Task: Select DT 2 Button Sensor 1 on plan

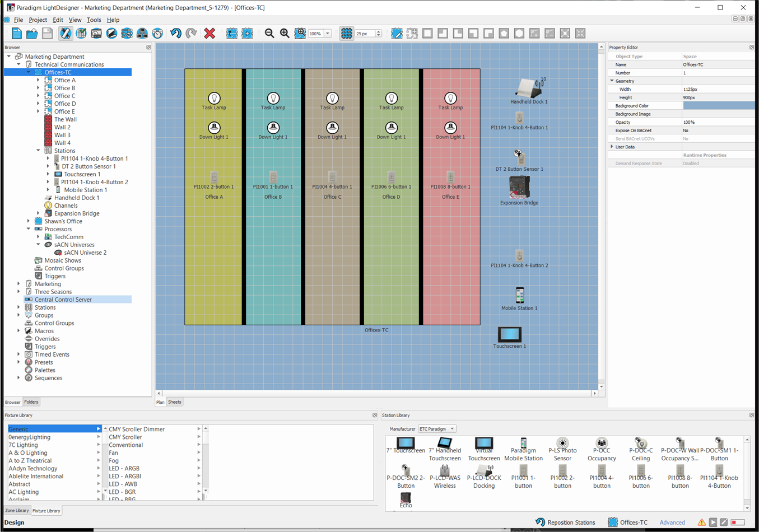Action: [x=519, y=157]
